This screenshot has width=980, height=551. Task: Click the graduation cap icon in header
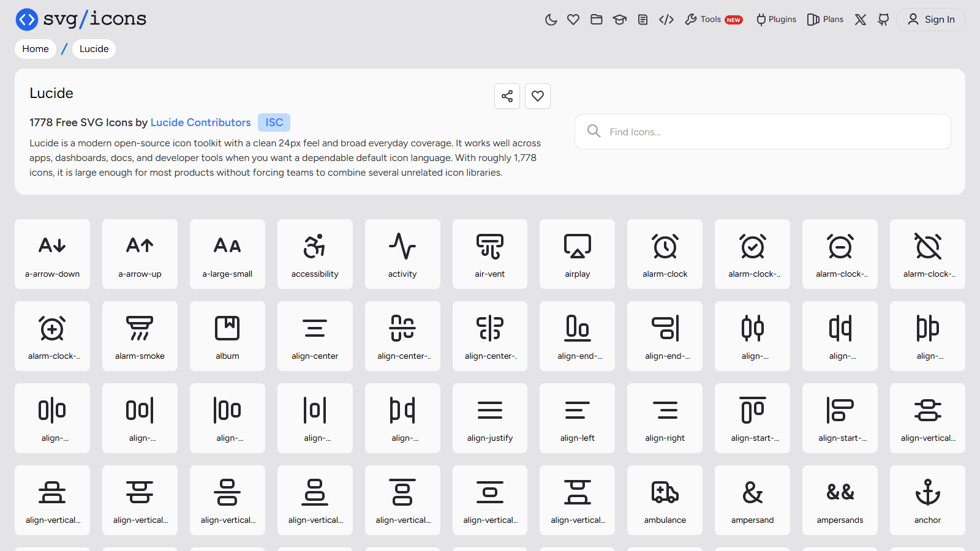coord(620,20)
